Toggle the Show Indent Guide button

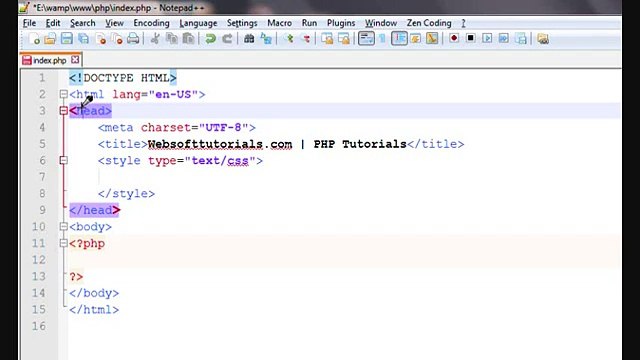pos(399,39)
